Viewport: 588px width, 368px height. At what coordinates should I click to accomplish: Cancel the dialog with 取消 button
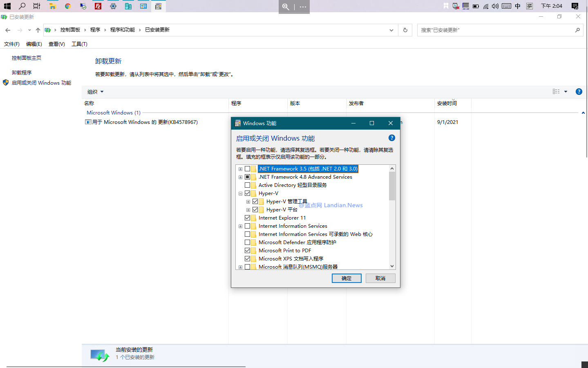380,278
